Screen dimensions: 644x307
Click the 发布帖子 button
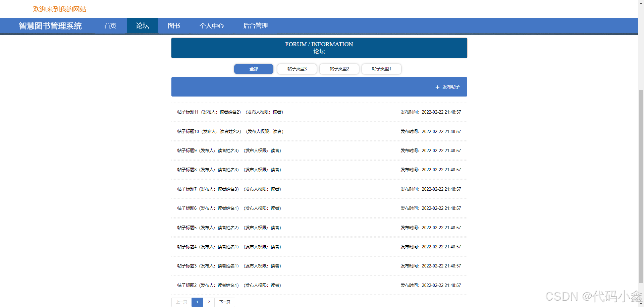[x=447, y=87]
